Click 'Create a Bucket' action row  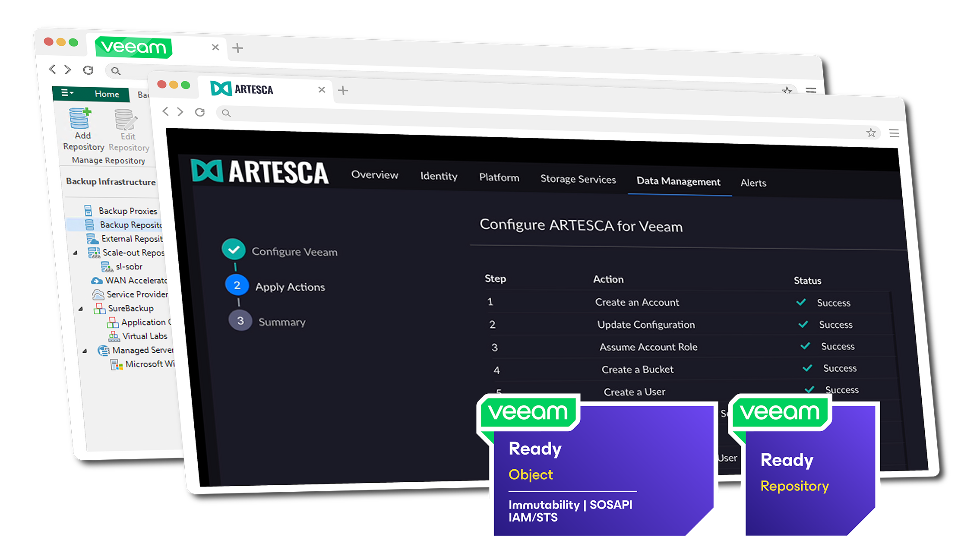click(695, 370)
